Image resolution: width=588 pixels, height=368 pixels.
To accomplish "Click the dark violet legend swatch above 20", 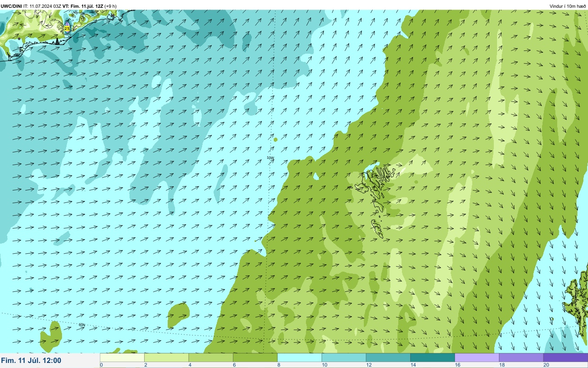I will (x=565, y=357).
